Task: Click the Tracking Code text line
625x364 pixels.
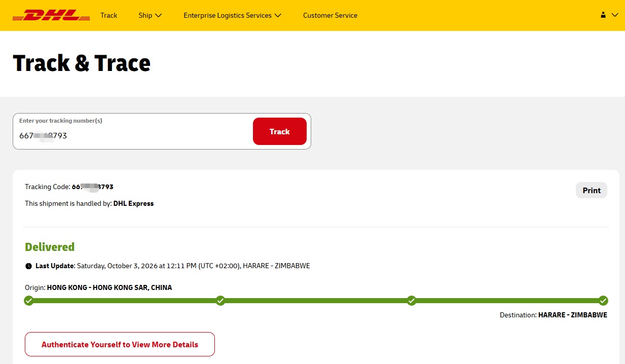Action: pyautogui.click(x=69, y=187)
